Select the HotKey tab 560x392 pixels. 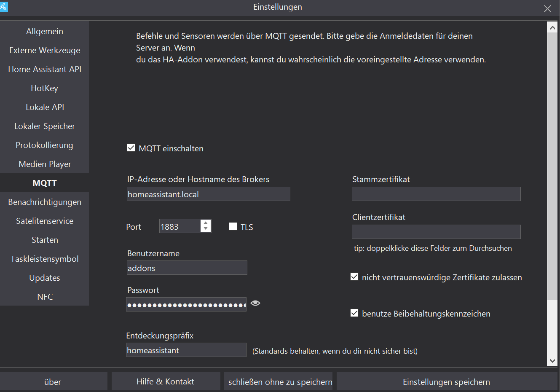(45, 88)
